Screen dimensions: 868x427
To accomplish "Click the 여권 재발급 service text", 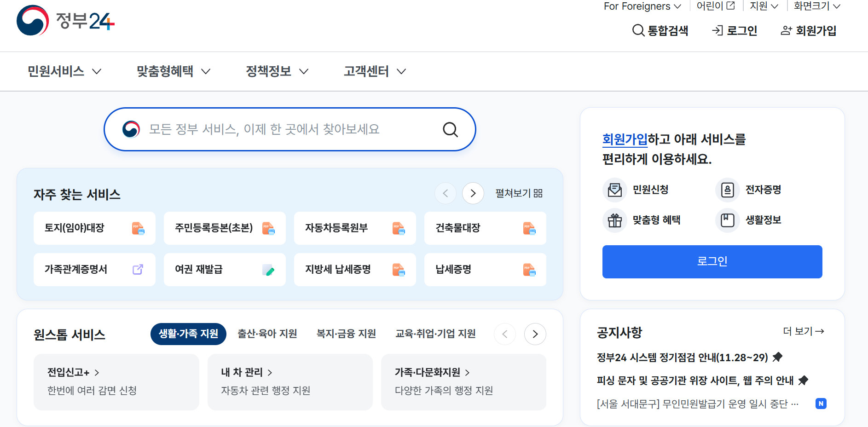I will point(199,270).
